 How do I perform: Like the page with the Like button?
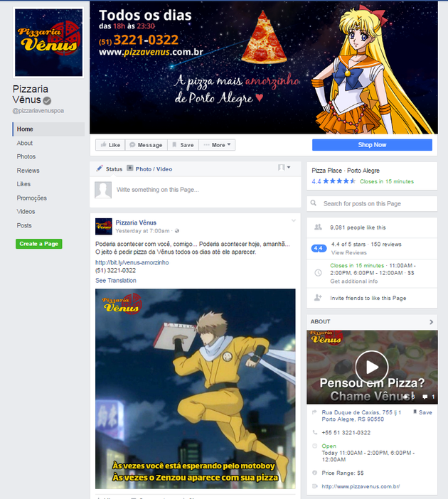pos(110,145)
